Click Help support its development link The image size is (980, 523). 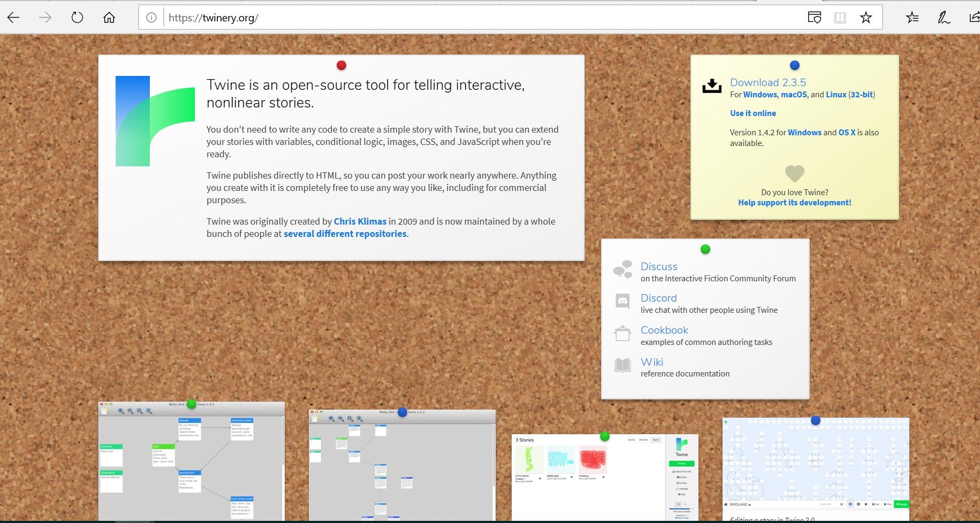pos(794,203)
